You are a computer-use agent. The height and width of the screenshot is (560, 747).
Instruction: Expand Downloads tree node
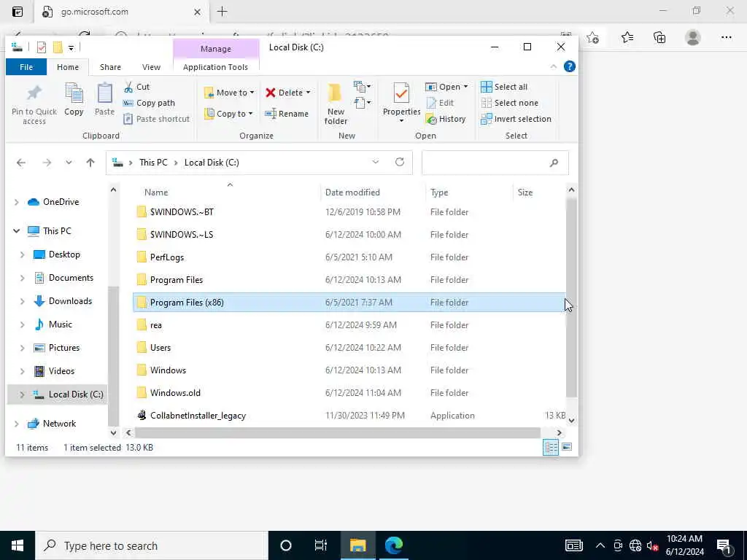pos(22,301)
